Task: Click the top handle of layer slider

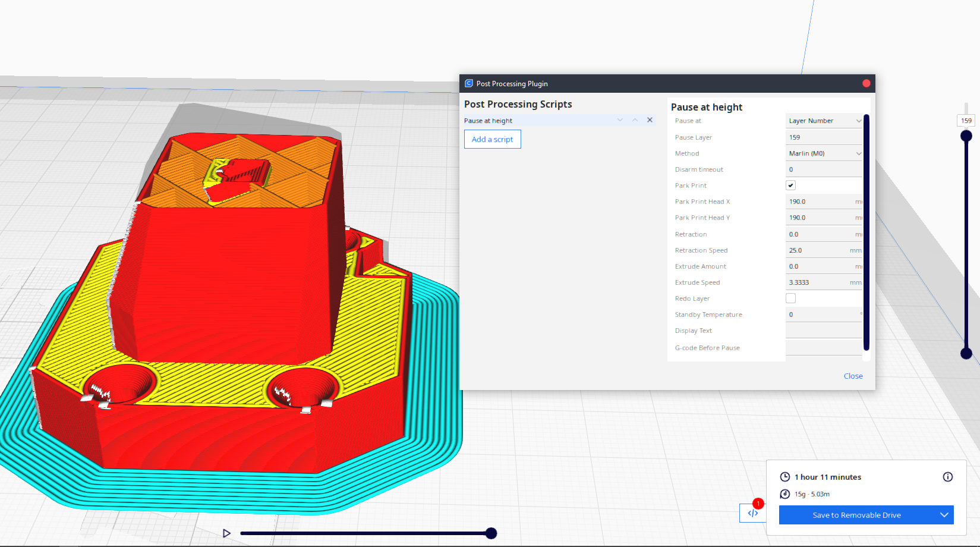Action: pos(966,136)
